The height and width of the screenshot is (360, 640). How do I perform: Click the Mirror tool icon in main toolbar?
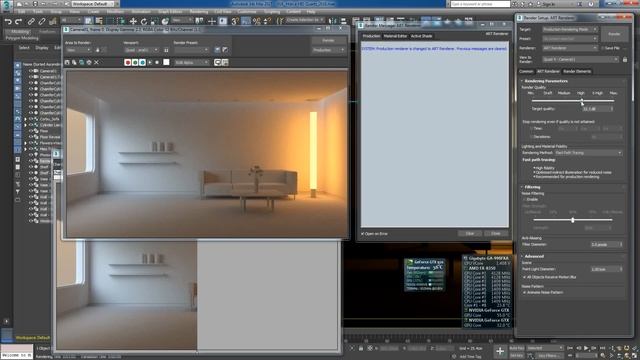coord(333,21)
